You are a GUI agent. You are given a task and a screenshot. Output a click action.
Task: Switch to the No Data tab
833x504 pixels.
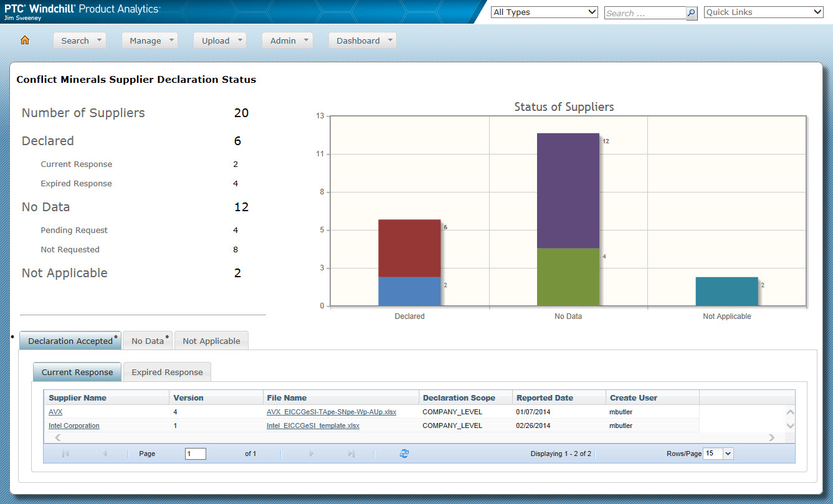click(147, 340)
